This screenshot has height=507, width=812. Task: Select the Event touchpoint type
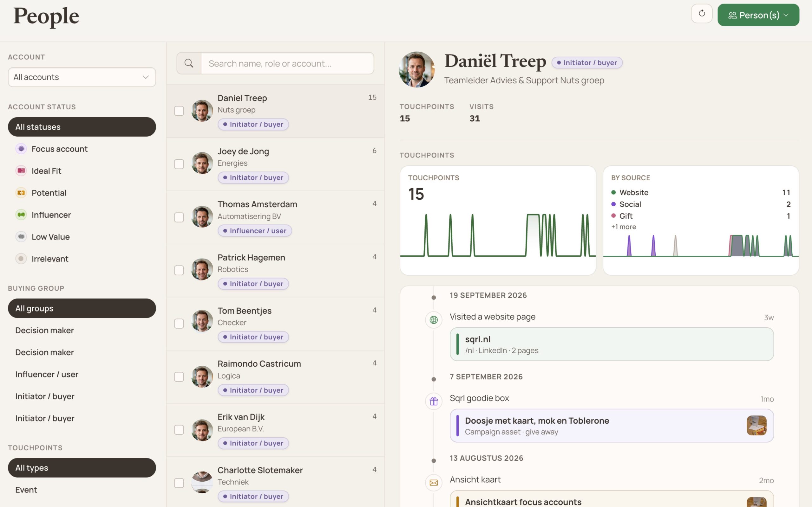(x=26, y=490)
